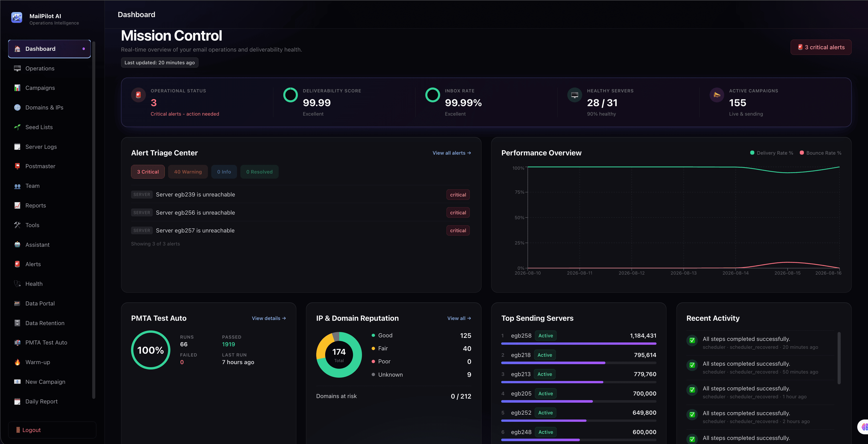Open Data Retention via its cabinet icon
This screenshot has width=868, height=444.
point(18,323)
